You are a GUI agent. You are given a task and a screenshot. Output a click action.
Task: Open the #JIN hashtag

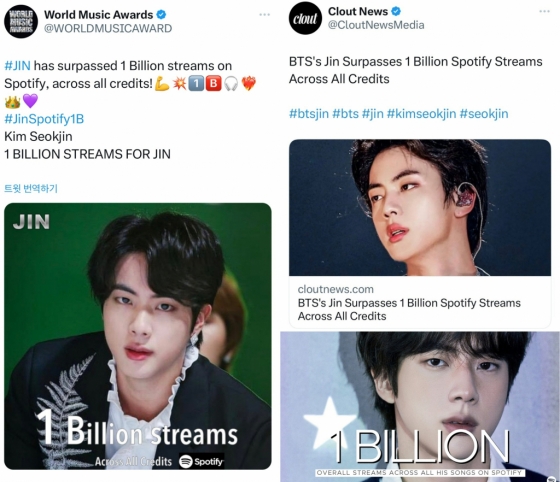pos(17,66)
